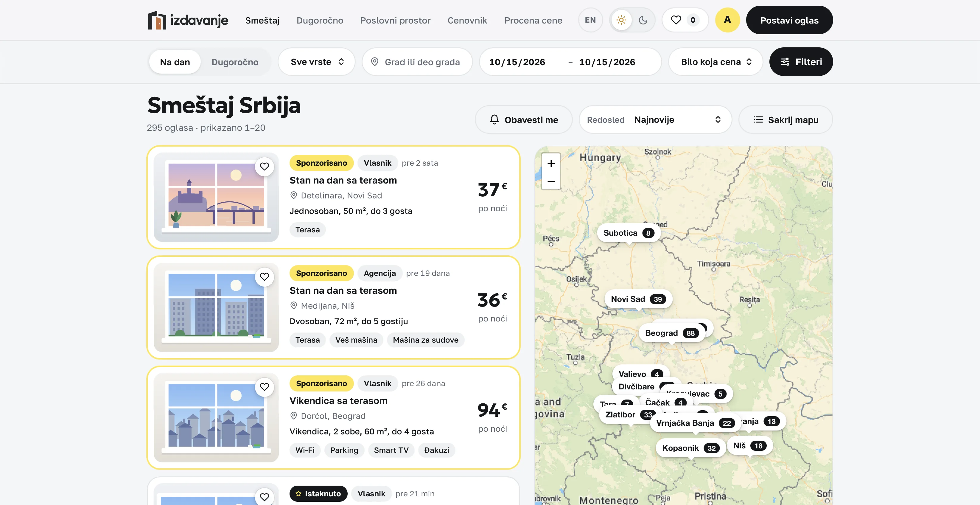Click Niš 18 map marker

tap(749, 446)
